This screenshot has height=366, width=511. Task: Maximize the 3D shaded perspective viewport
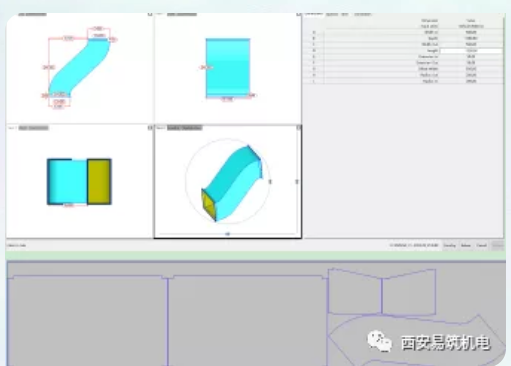coord(299,128)
